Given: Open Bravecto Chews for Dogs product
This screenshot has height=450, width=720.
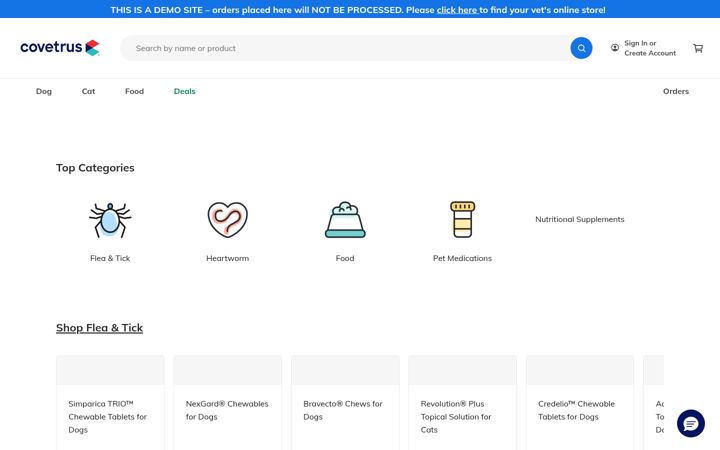Looking at the screenshot, I should point(343,411).
